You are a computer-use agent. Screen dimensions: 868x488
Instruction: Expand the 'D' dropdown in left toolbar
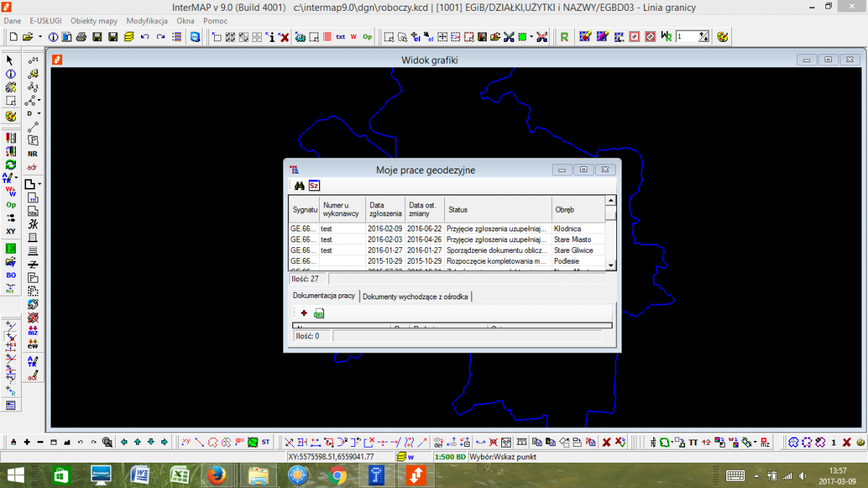click(39, 114)
